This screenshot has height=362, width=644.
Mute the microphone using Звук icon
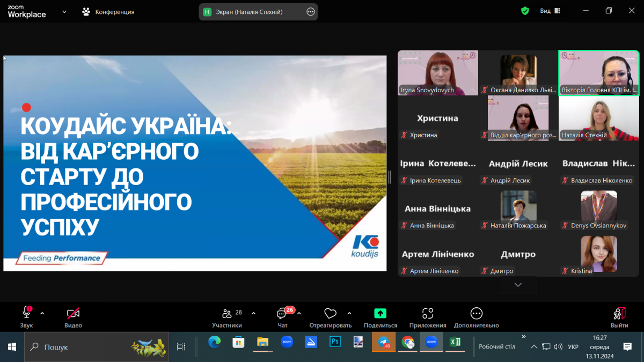26,314
